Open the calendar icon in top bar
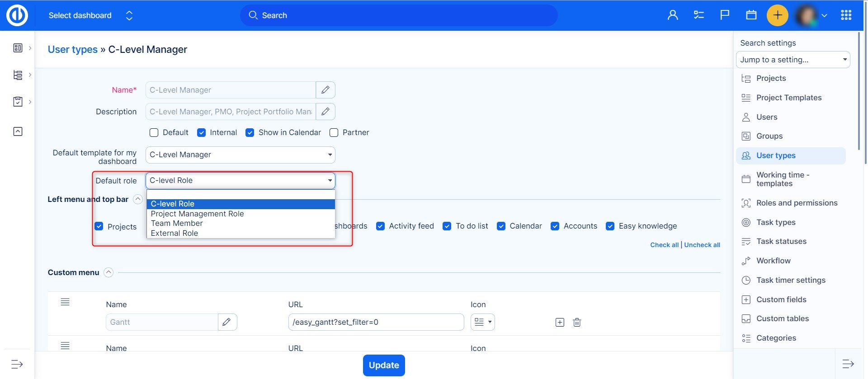Screen dimensions: 868x379 point(751,15)
